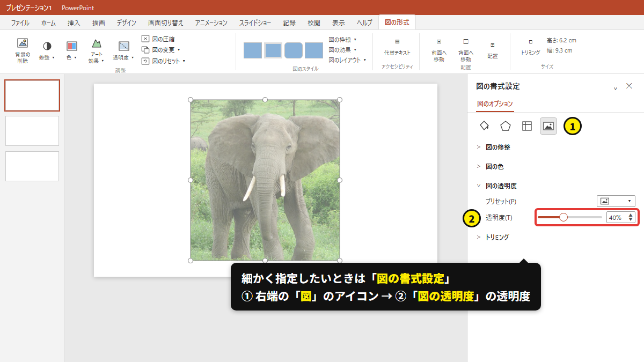Click the transparency spinner arrows
This screenshot has width=644, height=362.
point(631,217)
